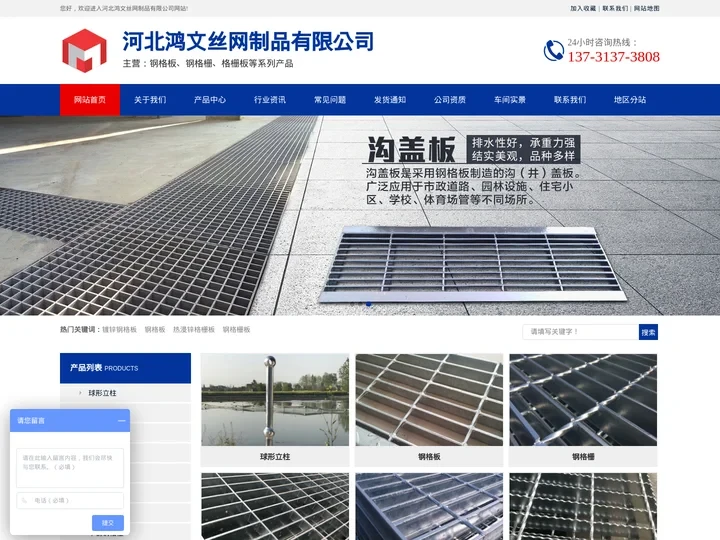The height and width of the screenshot is (540, 720).
Task: Focus the keyword search input field
Action: pos(581,332)
